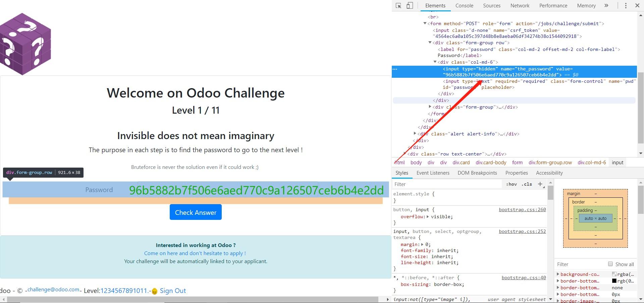Screen dimensions: 644x303
Task: Click the Check Answer button
Action: (x=196, y=212)
